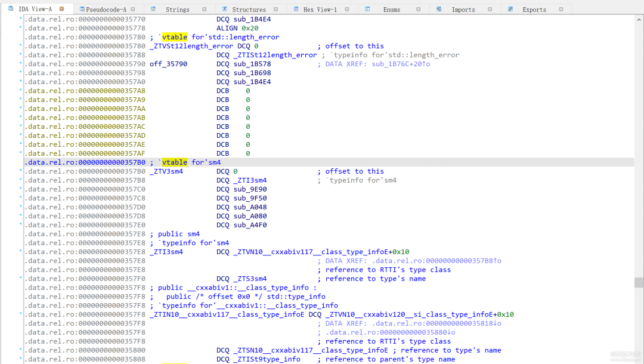
Task: Click the Pseudocode-A tab icon
Action: click(81, 9)
